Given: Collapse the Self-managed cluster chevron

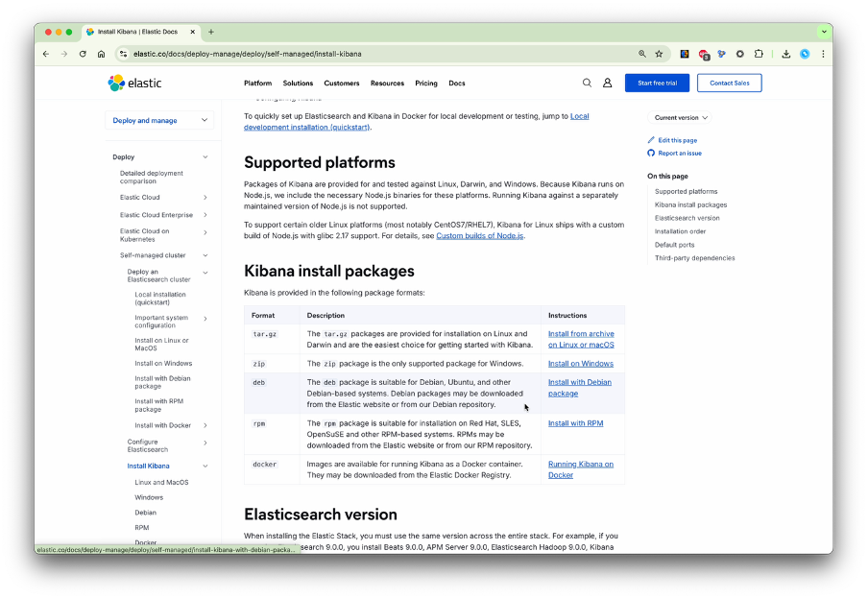Looking at the screenshot, I should (x=205, y=255).
